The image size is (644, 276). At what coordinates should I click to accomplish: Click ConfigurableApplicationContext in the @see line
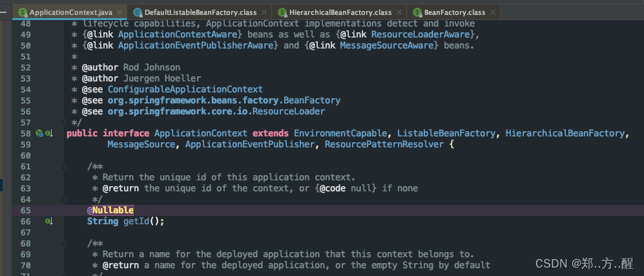point(185,89)
